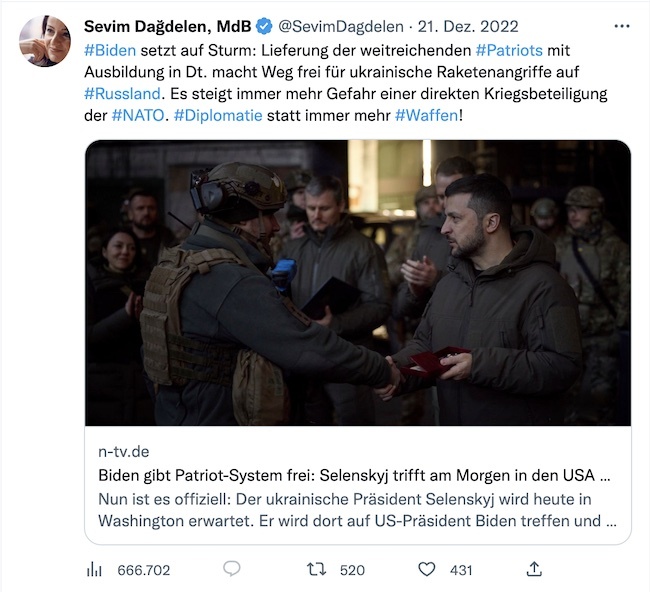Click the blue verified badge icon
650x592 pixels.
(264, 27)
